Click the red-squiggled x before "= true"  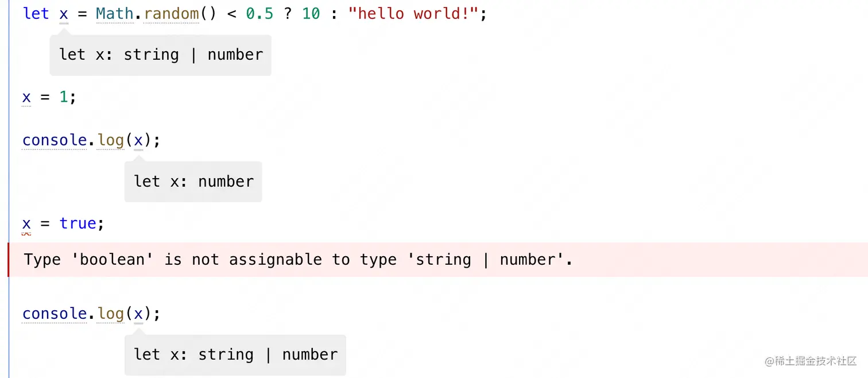(x=26, y=223)
